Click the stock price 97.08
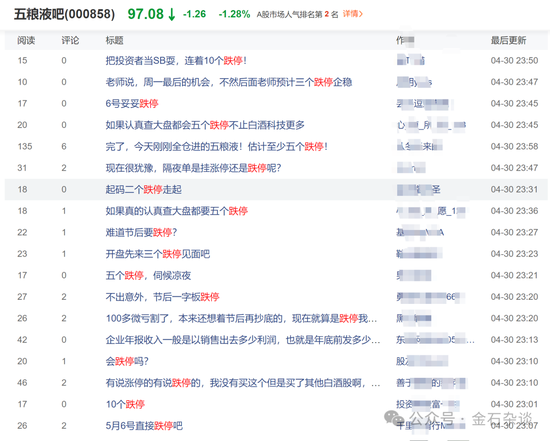 (x=146, y=14)
